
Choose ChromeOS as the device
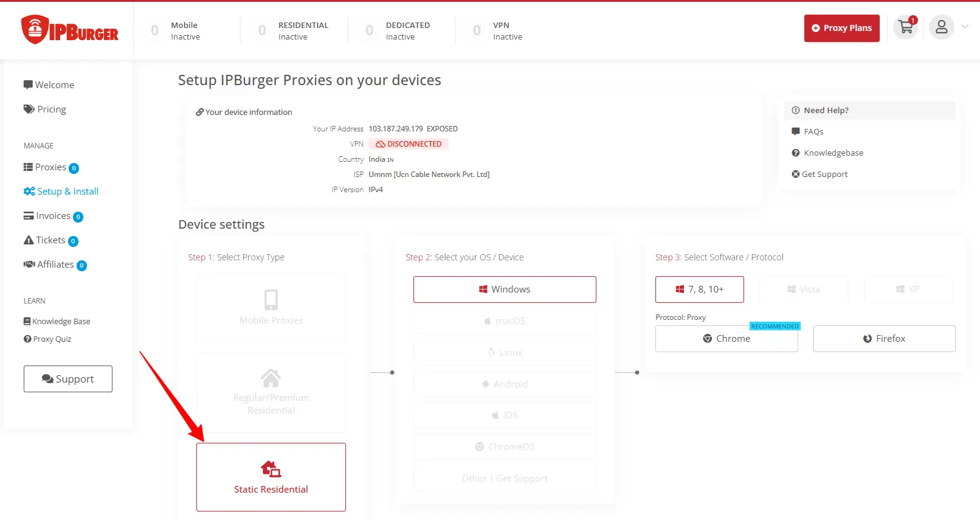[x=505, y=447]
